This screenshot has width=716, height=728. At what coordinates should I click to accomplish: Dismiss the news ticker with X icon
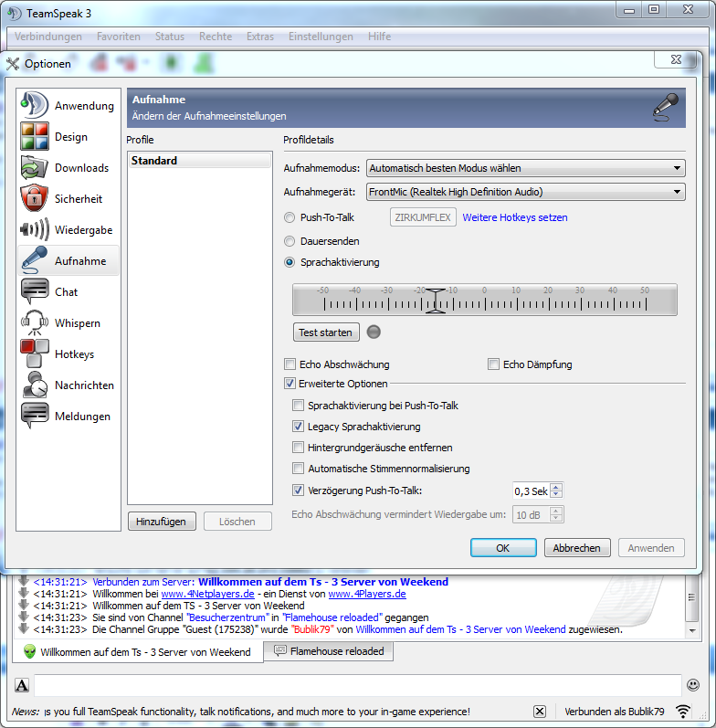539,712
